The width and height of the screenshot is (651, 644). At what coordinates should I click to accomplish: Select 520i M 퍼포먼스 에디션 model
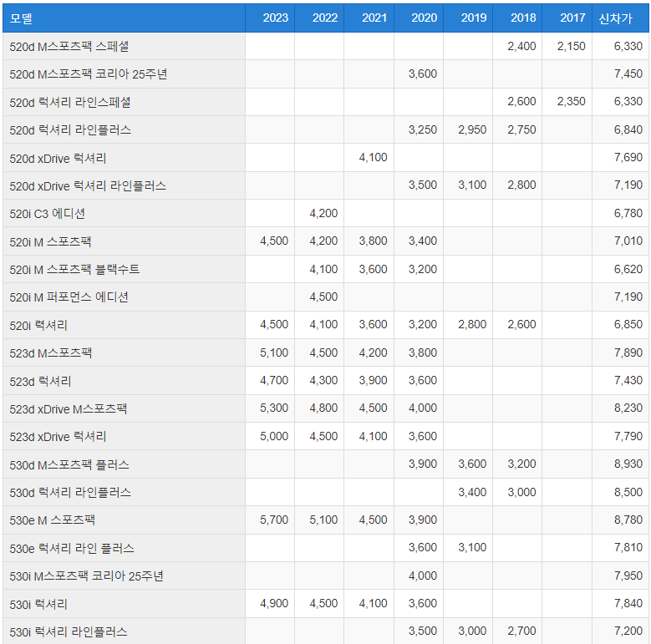click(69, 297)
